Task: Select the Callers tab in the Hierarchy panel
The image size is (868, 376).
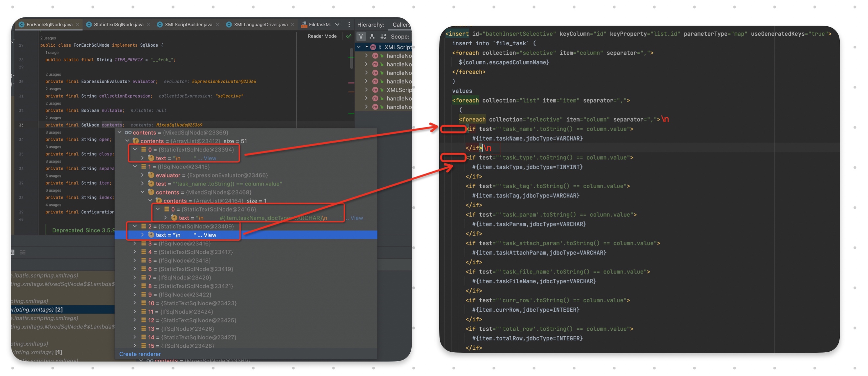Action: coord(401,24)
